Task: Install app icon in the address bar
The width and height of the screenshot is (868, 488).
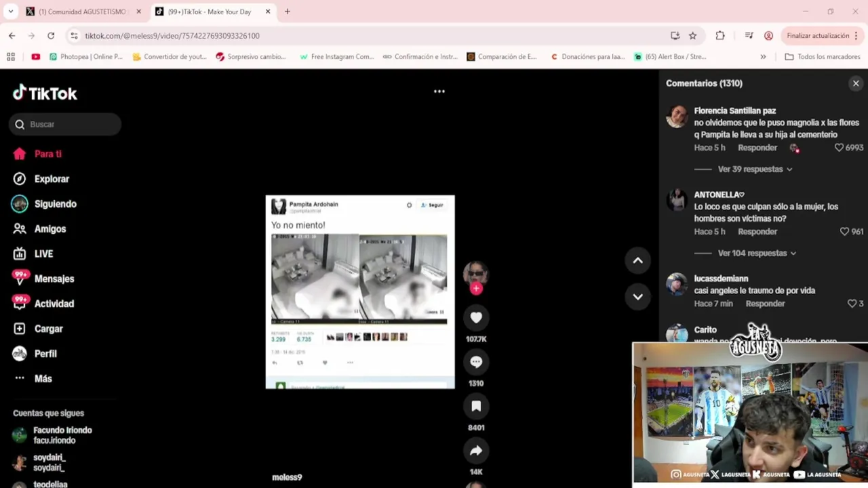Action: (x=675, y=36)
